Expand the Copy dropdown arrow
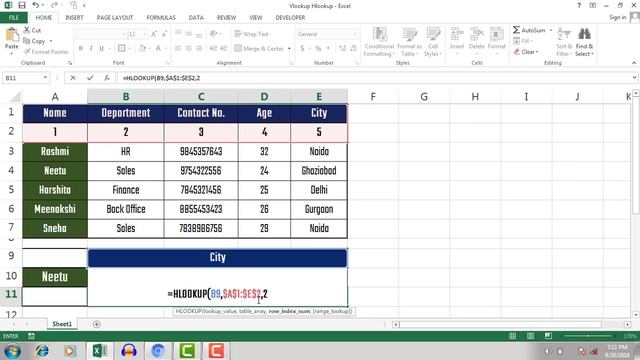This screenshot has height=360, width=640. pyautogui.click(x=51, y=41)
